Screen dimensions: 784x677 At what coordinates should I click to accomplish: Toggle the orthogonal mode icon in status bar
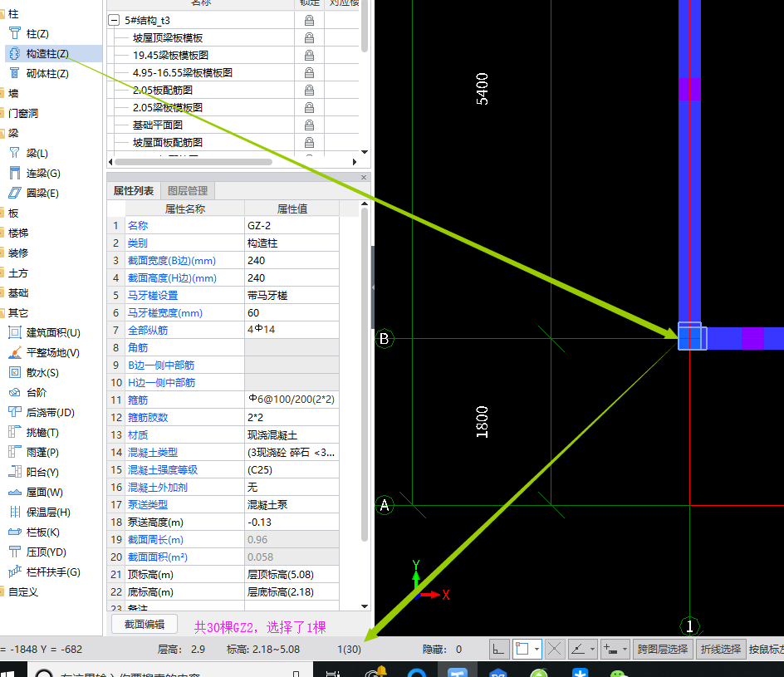[x=499, y=649]
